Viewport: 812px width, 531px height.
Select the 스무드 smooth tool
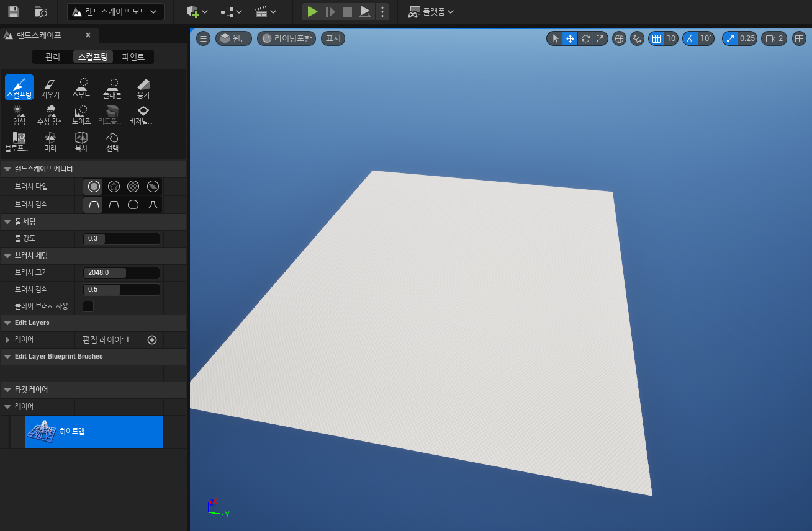point(81,87)
